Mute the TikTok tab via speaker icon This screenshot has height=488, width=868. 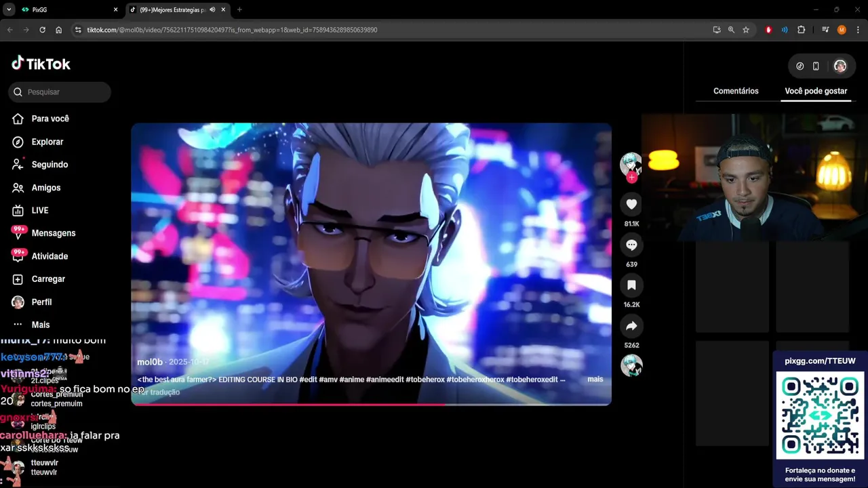point(212,9)
